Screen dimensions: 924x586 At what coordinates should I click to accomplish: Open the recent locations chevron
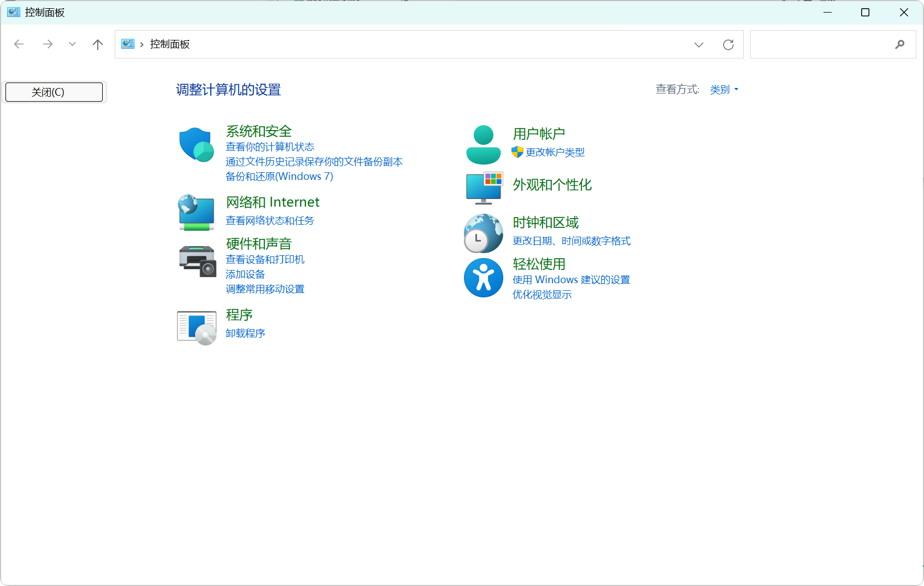[x=72, y=45]
